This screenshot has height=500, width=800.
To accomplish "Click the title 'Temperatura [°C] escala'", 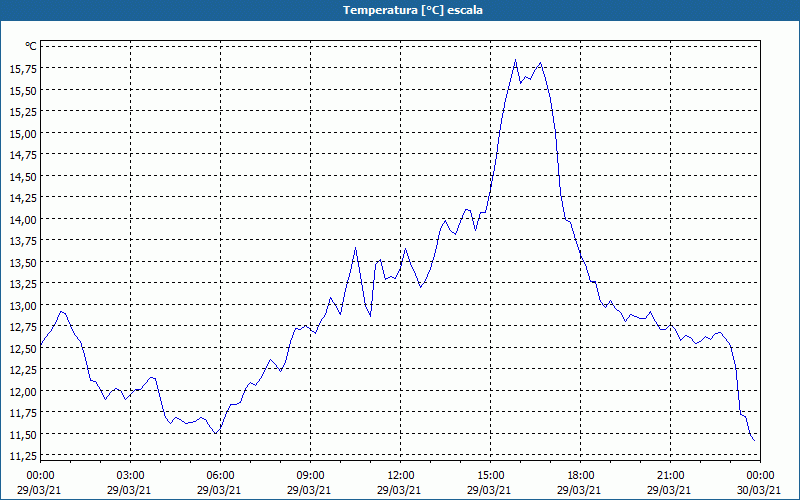I will [413, 10].
